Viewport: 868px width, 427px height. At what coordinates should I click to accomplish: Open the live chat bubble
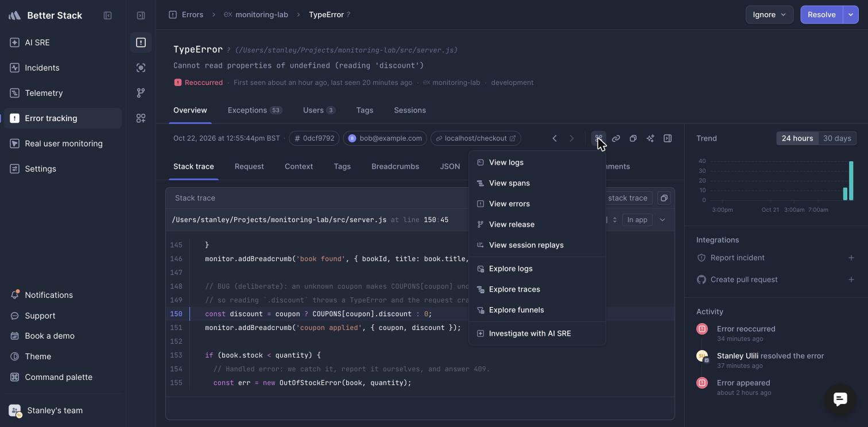[840, 399]
